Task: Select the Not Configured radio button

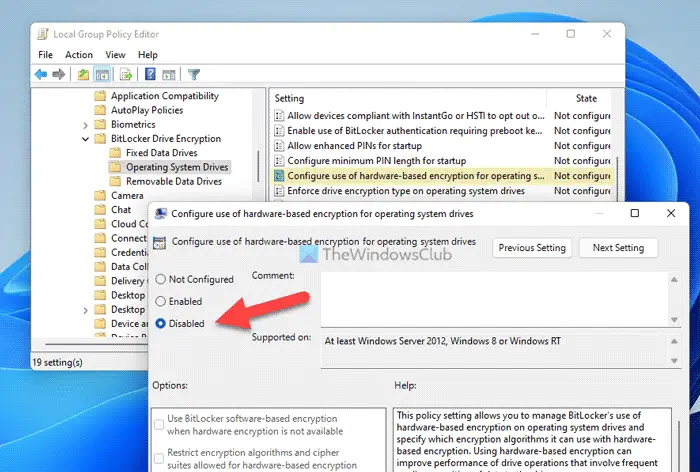Action: (160, 280)
